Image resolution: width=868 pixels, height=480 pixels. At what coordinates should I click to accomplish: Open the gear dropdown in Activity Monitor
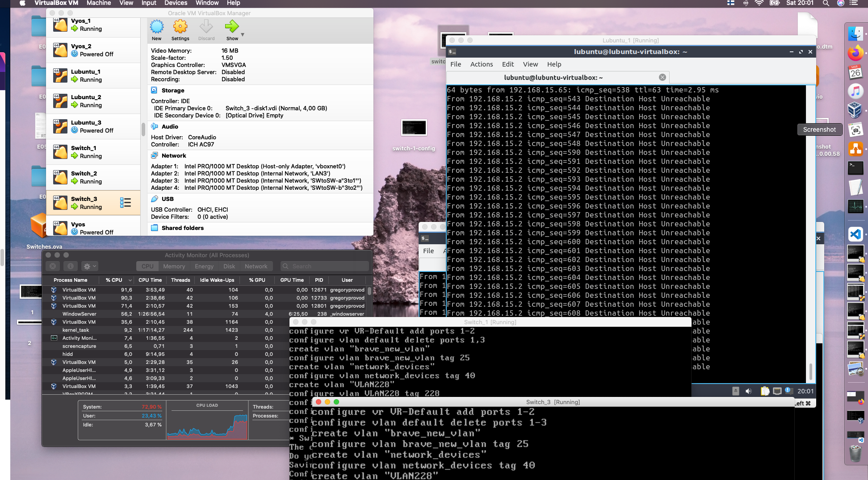[89, 266]
